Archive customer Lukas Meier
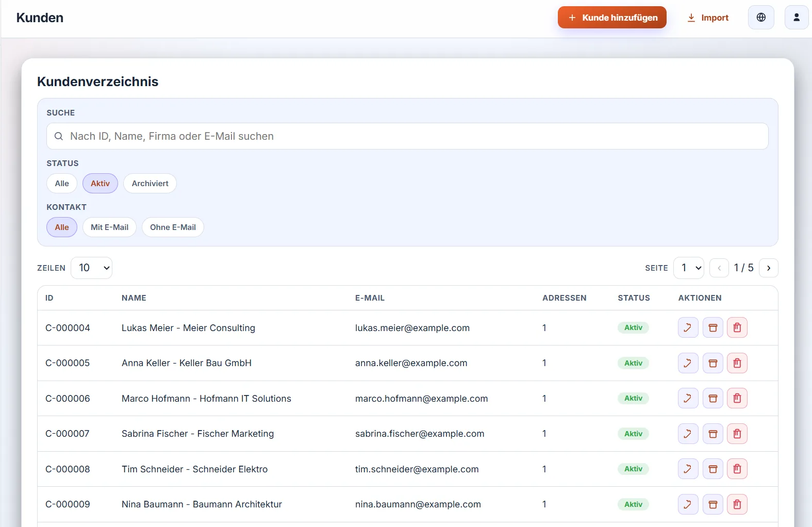 click(x=713, y=327)
